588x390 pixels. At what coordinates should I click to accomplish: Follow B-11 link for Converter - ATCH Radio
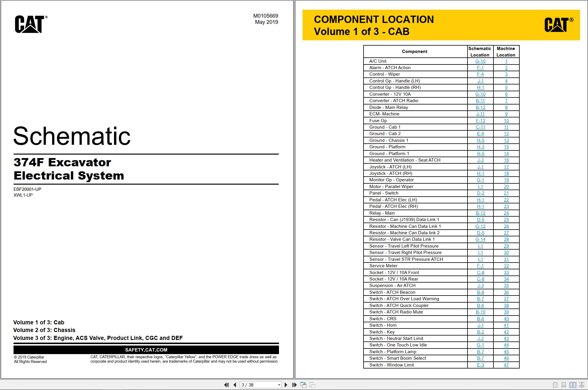pyautogui.click(x=480, y=101)
